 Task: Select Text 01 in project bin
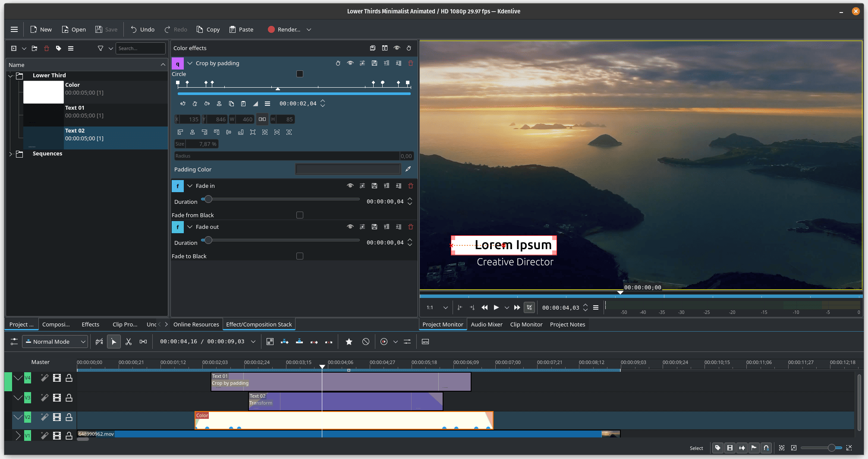point(95,115)
